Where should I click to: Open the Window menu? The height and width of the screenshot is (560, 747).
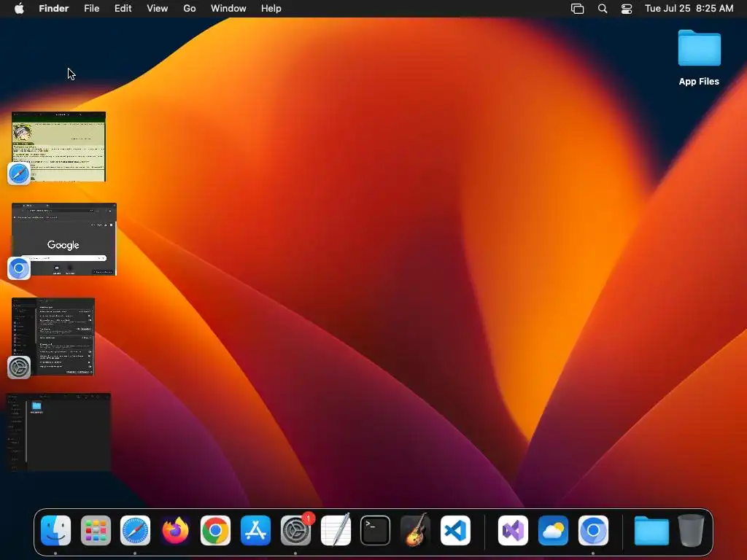click(228, 9)
